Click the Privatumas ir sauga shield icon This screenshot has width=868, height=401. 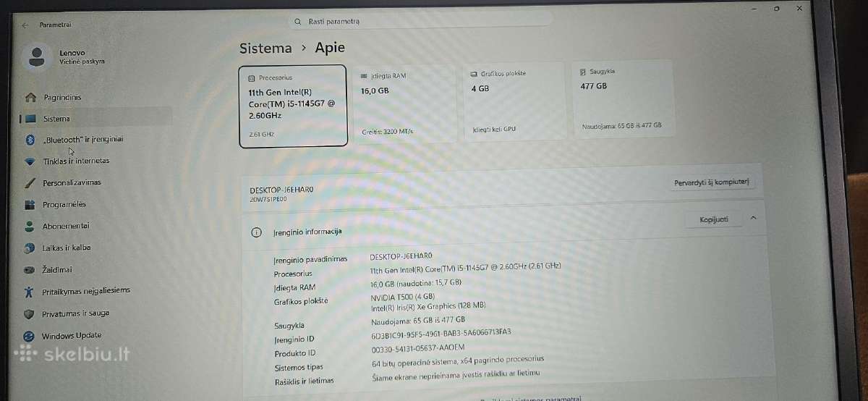(x=29, y=314)
